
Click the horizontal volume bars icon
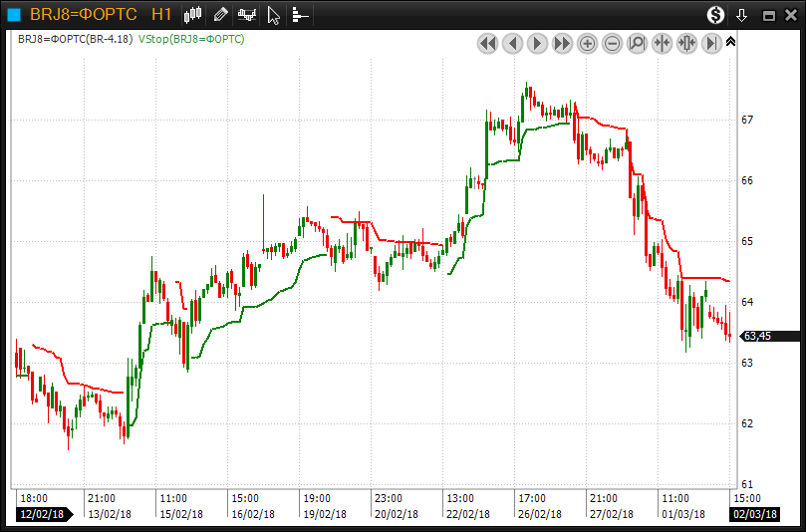pyautogui.click(x=300, y=15)
